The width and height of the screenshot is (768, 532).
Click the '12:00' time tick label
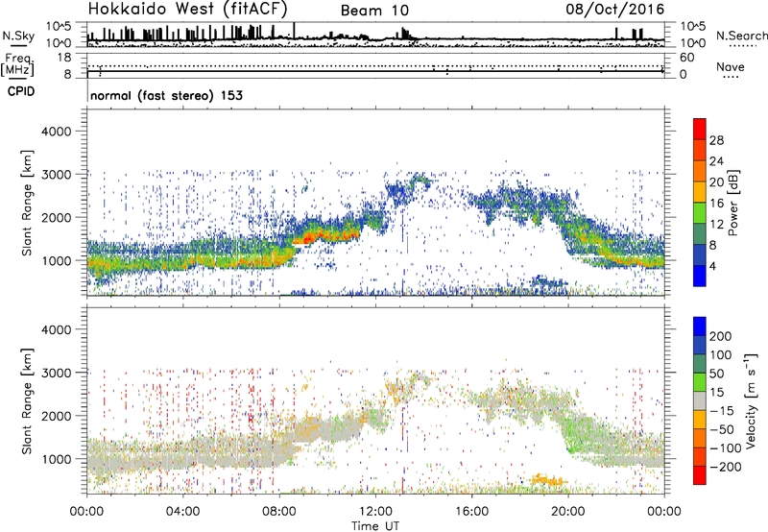[x=375, y=512]
